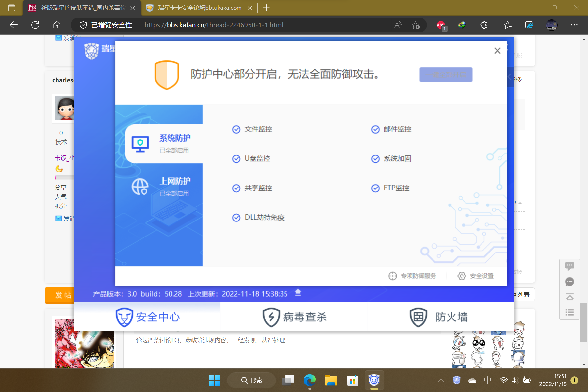
Task: Show hidden system tray icons
Action: click(441, 380)
